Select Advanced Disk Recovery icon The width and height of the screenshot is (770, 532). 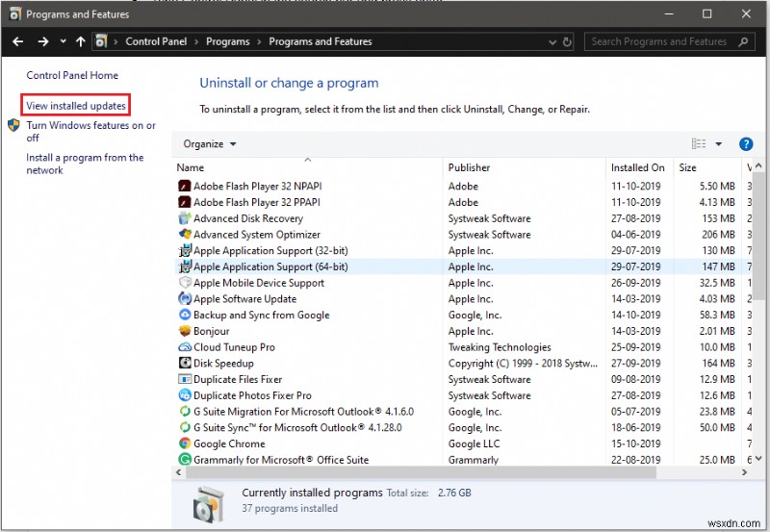pyautogui.click(x=185, y=218)
